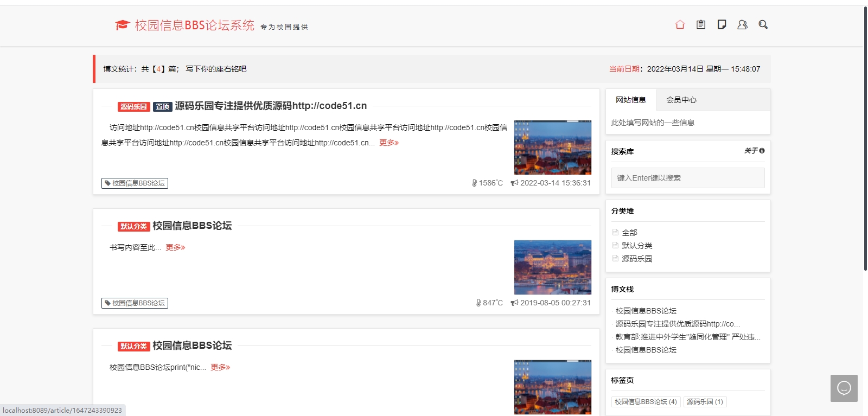Open the home icon in header

click(680, 24)
